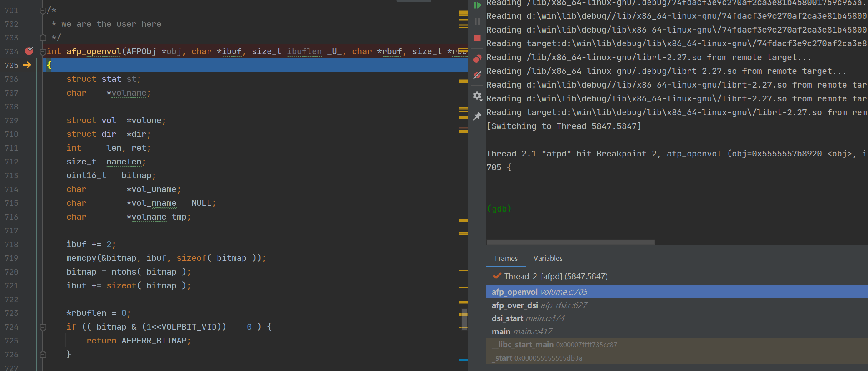This screenshot has width=868, height=371.
Task: Click the afp_openvol function name on line 704
Action: (x=94, y=51)
